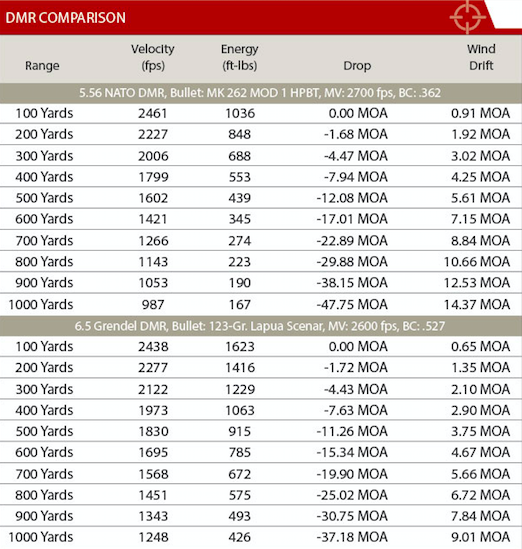Click energy value 848
The height and width of the screenshot is (549, 522).
coord(240,134)
